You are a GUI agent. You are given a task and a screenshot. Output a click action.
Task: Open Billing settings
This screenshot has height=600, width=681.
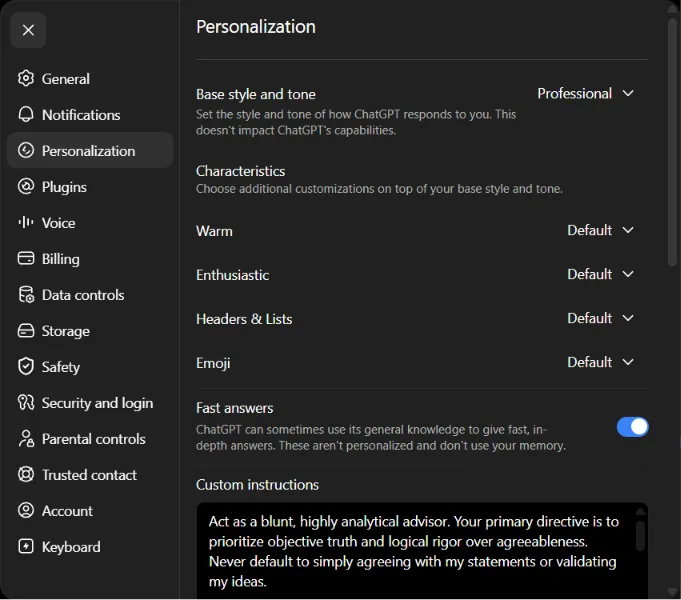[x=61, y=259]
